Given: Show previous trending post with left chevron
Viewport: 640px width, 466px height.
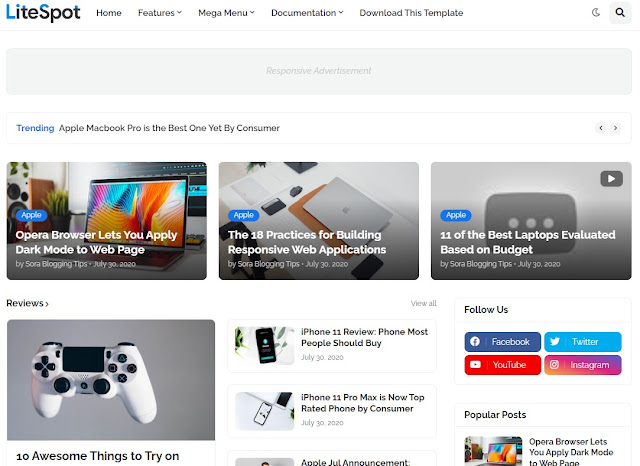Looking at the screenshot, I should click(601, 128).
